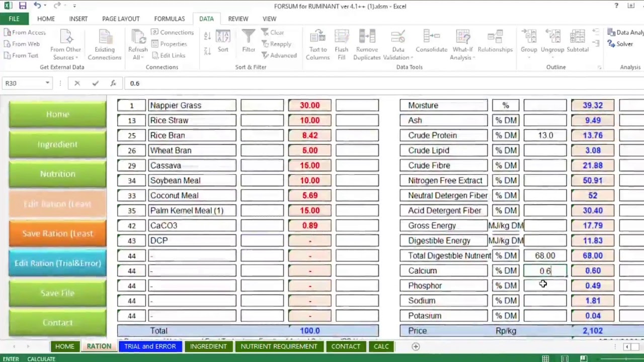Click Remove Duplicates

pyautogui.click(x=367, y=44)
